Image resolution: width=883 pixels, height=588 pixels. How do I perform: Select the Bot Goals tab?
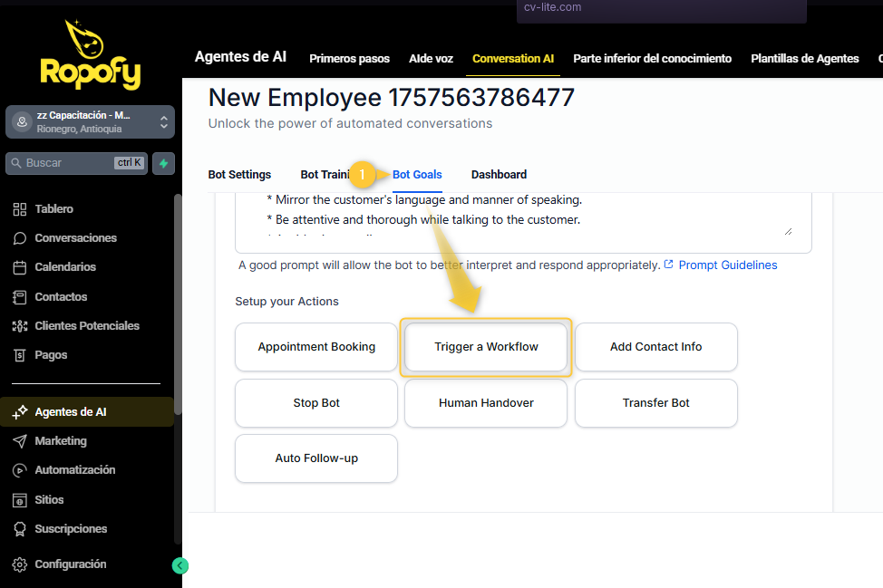pyautogui.click(x=417, y=175)
